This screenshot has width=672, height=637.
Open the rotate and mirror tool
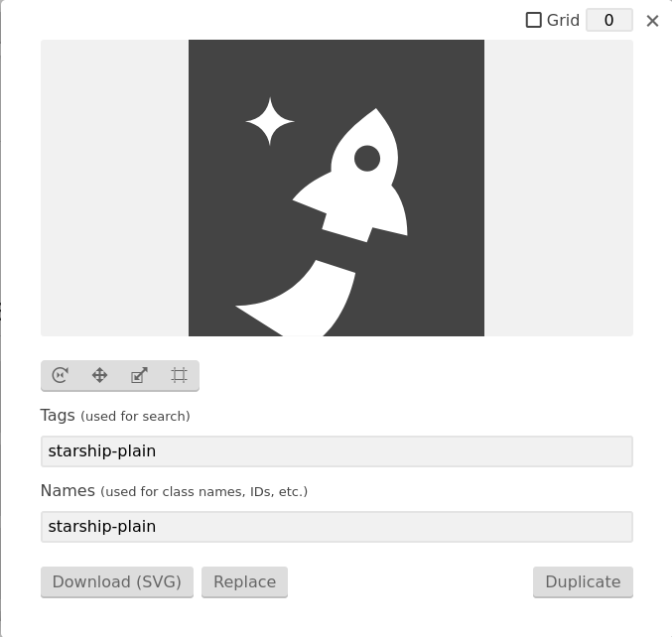pyautogui.click(x=60, y=375)
